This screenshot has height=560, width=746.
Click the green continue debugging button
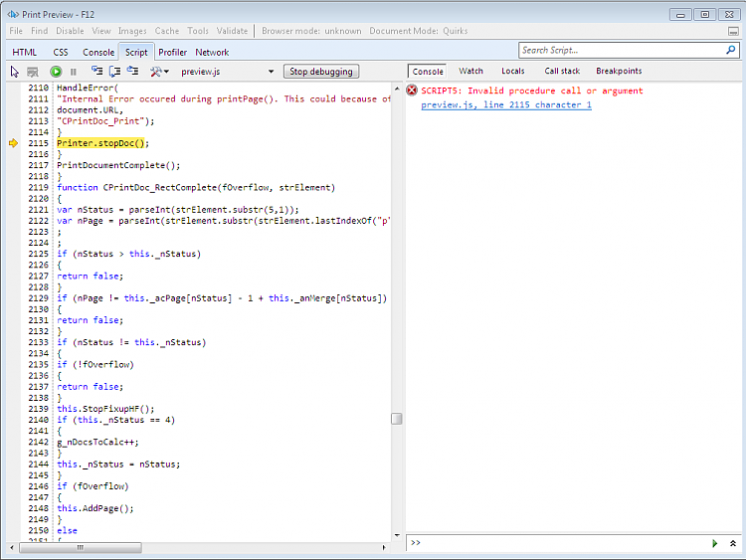(56, 72)
